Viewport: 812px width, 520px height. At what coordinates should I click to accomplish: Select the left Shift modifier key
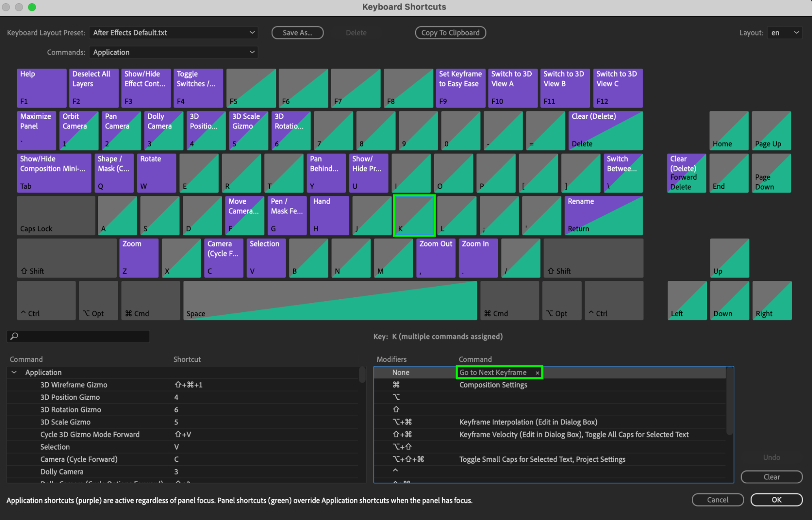tap(67, 258)
